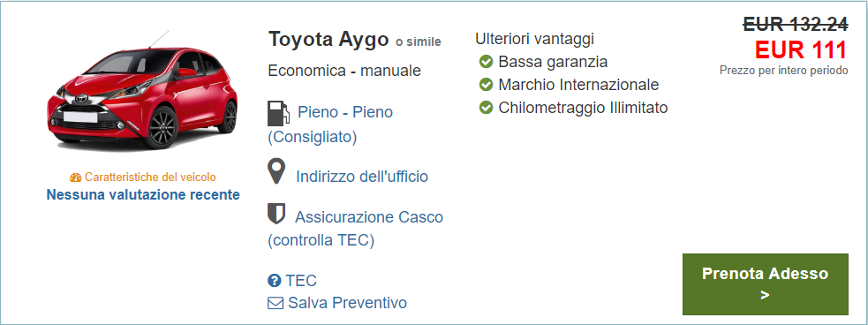Viewport: 868px width, 325px height.
Task: Click the Prenota Adesso button
Action: pyautogui.click(x=765, y=284)
